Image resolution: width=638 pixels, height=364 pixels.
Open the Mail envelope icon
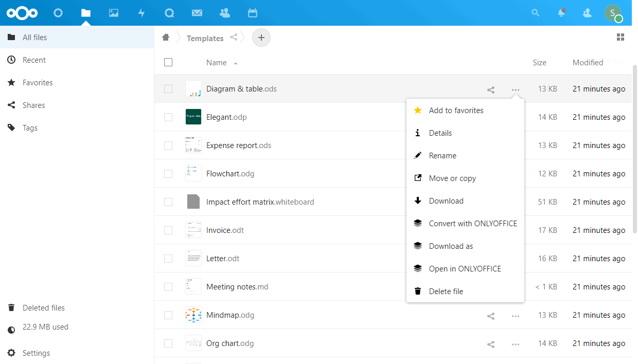(197, 13)
